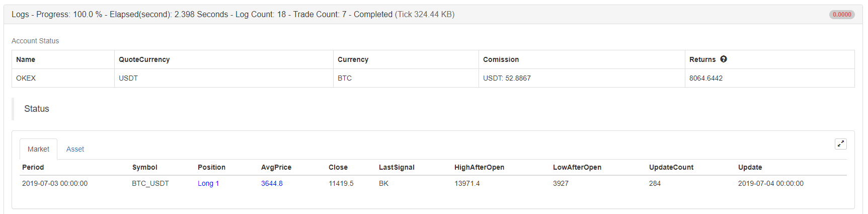Select the 8064.6442 returns value
The image size is (868, 214).
coord(706,78)
